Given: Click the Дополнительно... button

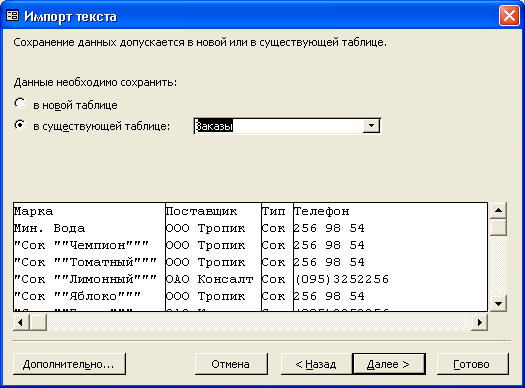Looking at the screenshot, I should point(69,364).
